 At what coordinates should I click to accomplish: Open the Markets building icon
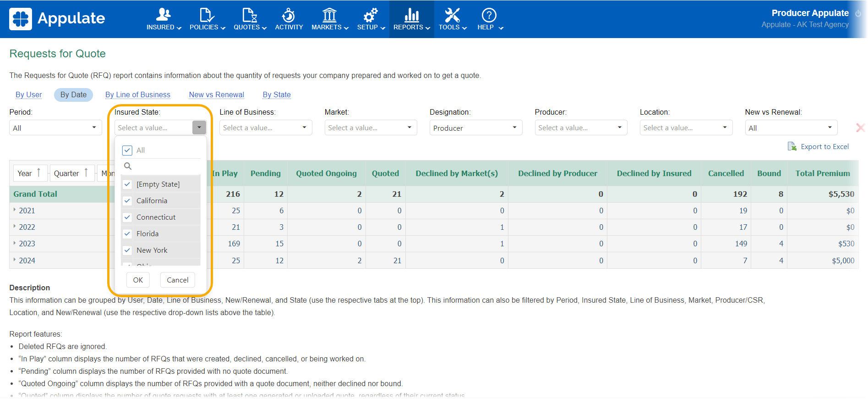(329, 15)
